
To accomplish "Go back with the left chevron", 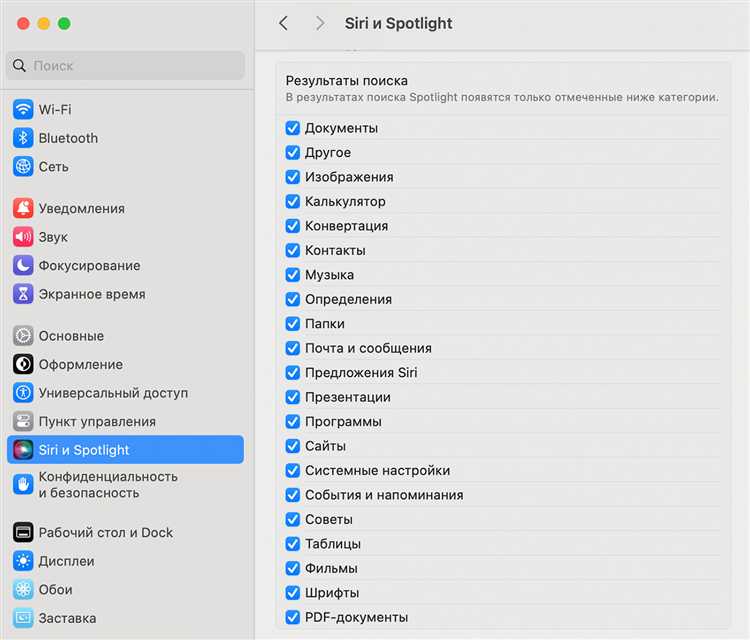I will click(284, 23).
